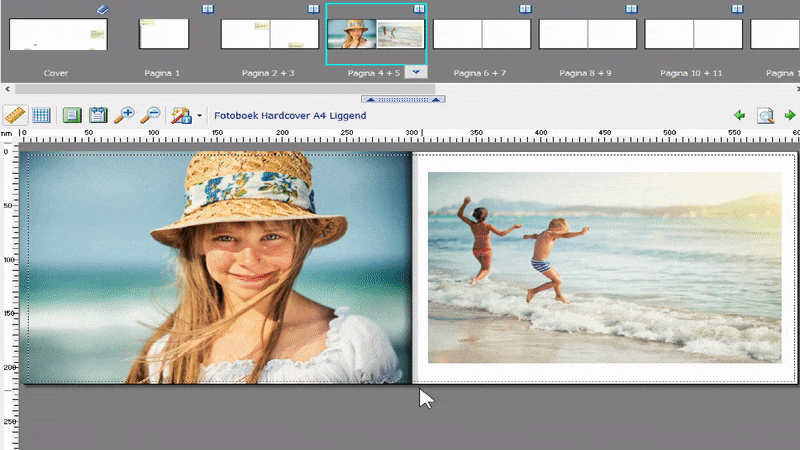The image size is (800, 450).
Task: Select the girl with straw hat photo
Action: point(216,268)
